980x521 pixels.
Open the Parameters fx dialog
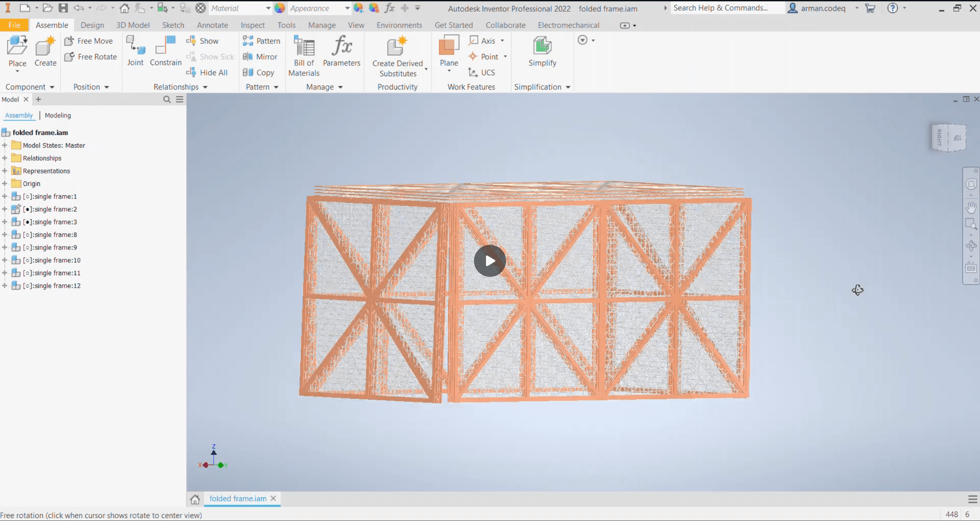click(341, 51)
